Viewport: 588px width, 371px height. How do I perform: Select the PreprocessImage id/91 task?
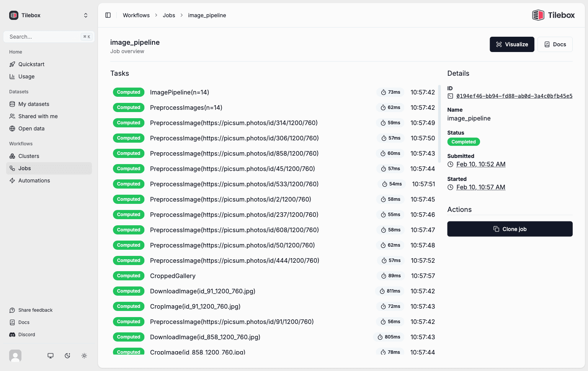point(232,322)
